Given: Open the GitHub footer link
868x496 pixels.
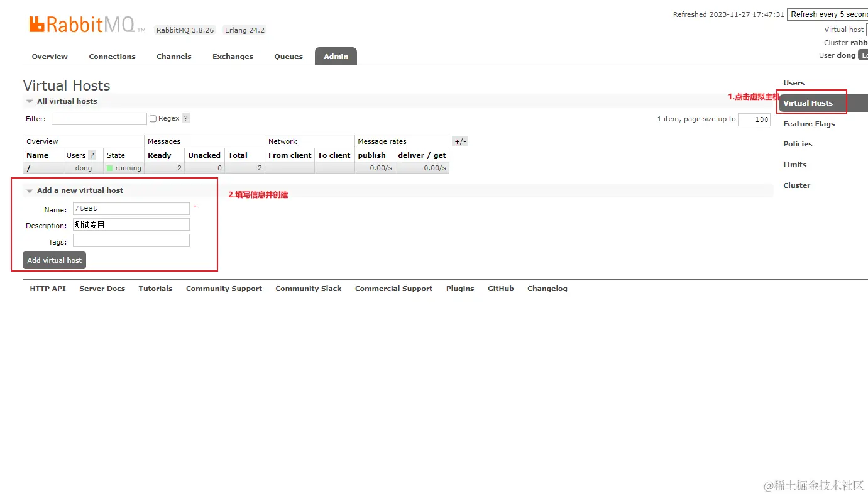Looking at the screenshot, I should pyautogui.click(x=501, y=289).
